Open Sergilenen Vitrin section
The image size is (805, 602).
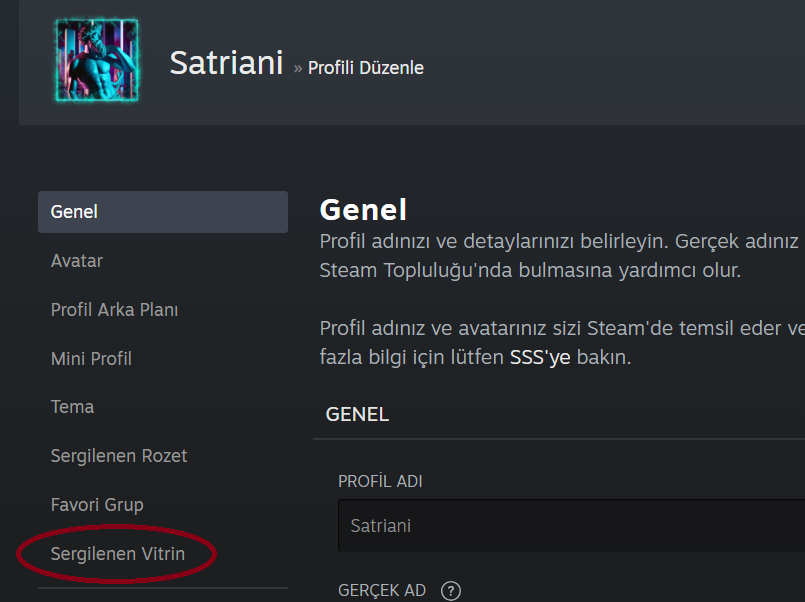click(x=118, y=554)
